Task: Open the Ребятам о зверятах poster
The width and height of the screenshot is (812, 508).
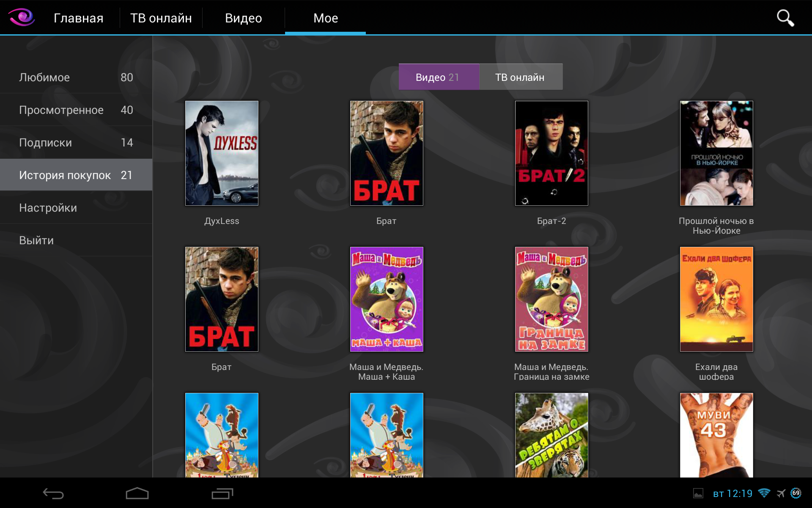Action: pos(551,435)
